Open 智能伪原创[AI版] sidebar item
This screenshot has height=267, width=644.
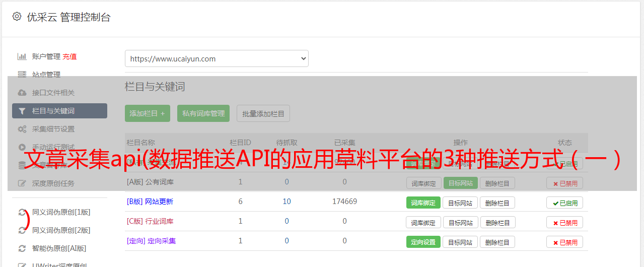click(x=59, y=248)
